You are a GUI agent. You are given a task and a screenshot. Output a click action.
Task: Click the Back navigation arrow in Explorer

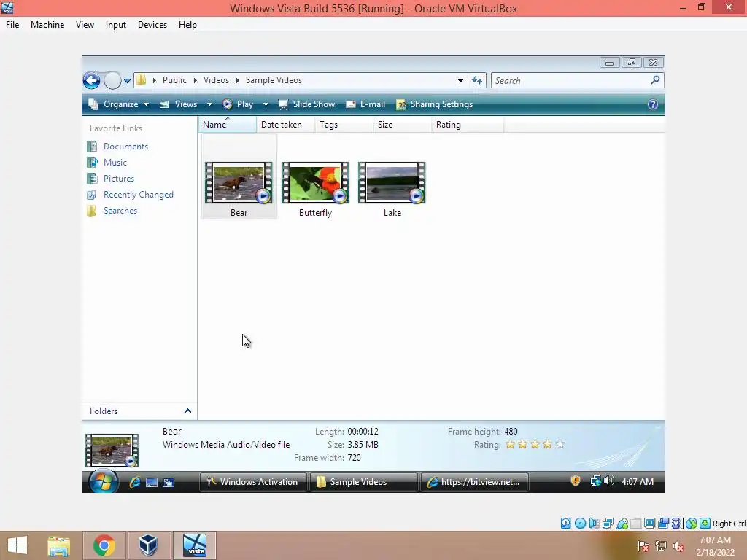pos(91,80)
